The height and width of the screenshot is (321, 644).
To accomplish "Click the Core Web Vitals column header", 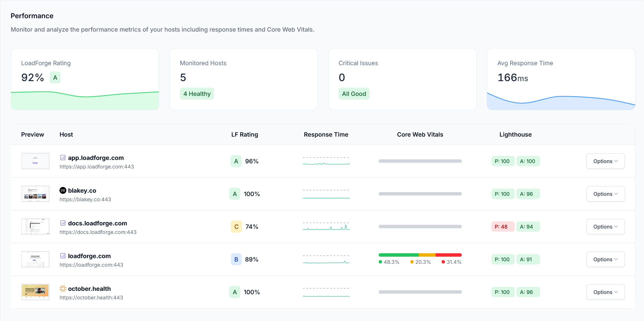I will point(420,134).
